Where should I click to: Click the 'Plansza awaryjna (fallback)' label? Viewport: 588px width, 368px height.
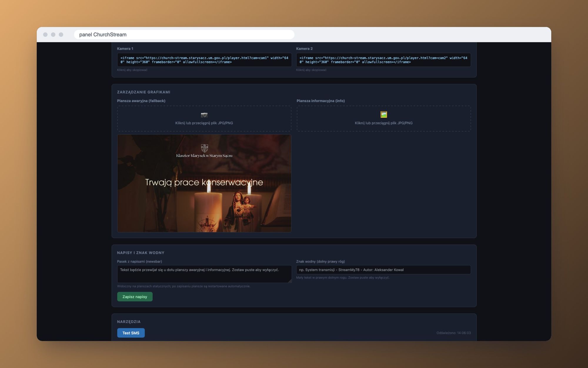click(141, 101)
